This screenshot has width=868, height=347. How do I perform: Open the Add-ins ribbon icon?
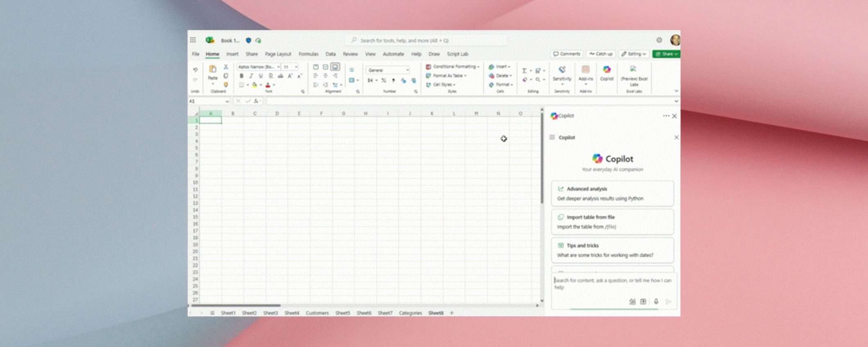pyautogui.click(x=585, y=70)
